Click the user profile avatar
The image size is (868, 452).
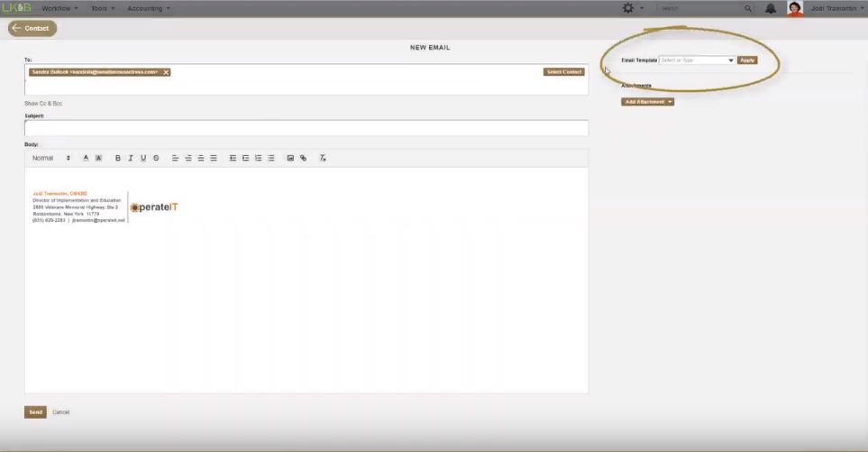pyautogui.click(x=795, y=8)
